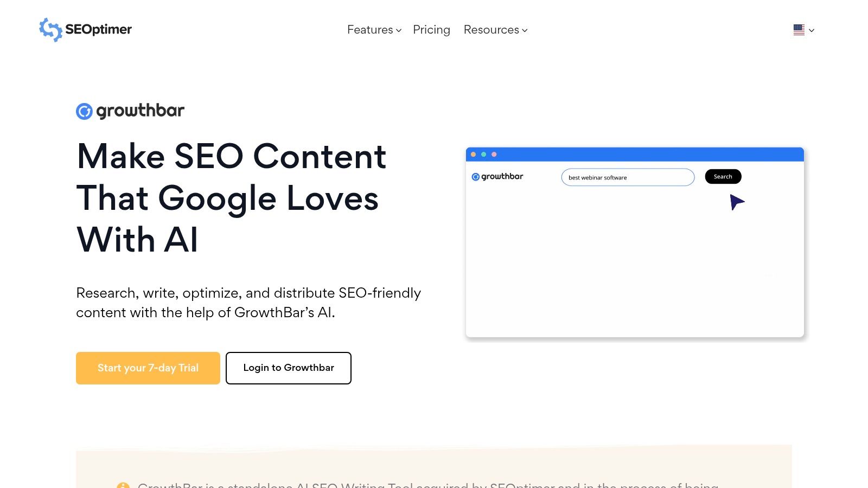Click the headline 'Make SEO Content That Google Loves With AI'
This screenshot has width=868, height=488.
[x=232, y=198]
